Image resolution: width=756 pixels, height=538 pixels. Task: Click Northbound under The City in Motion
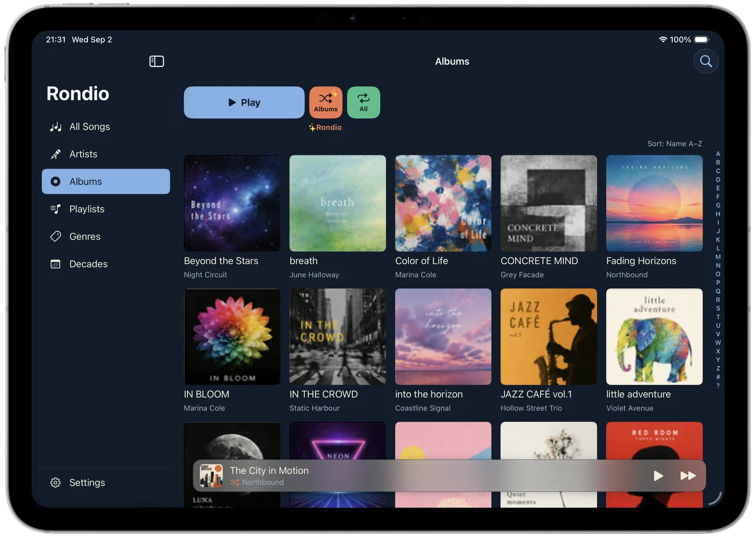click(263, 483)
